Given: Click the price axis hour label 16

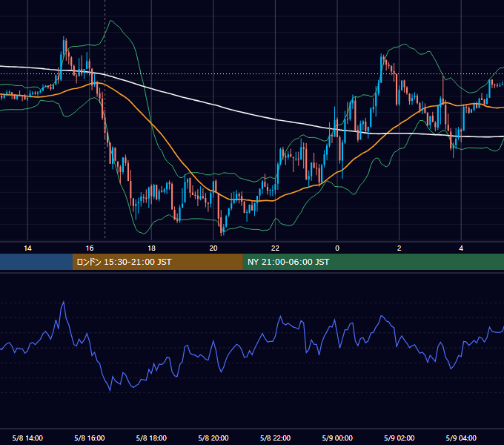Looking at the screenshot, I should [90, 248].
